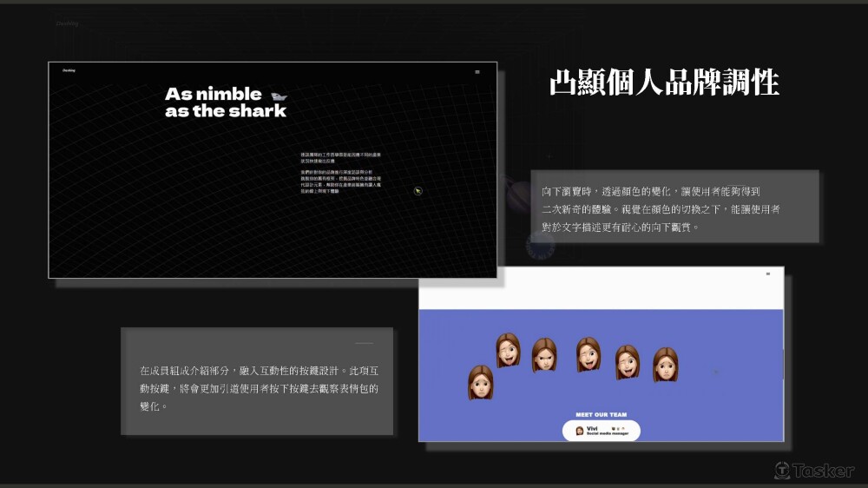Click the "MEET OUR TEAM" heading
The height and width of the screenshot is (488, 868).
(x=602, y=414)
